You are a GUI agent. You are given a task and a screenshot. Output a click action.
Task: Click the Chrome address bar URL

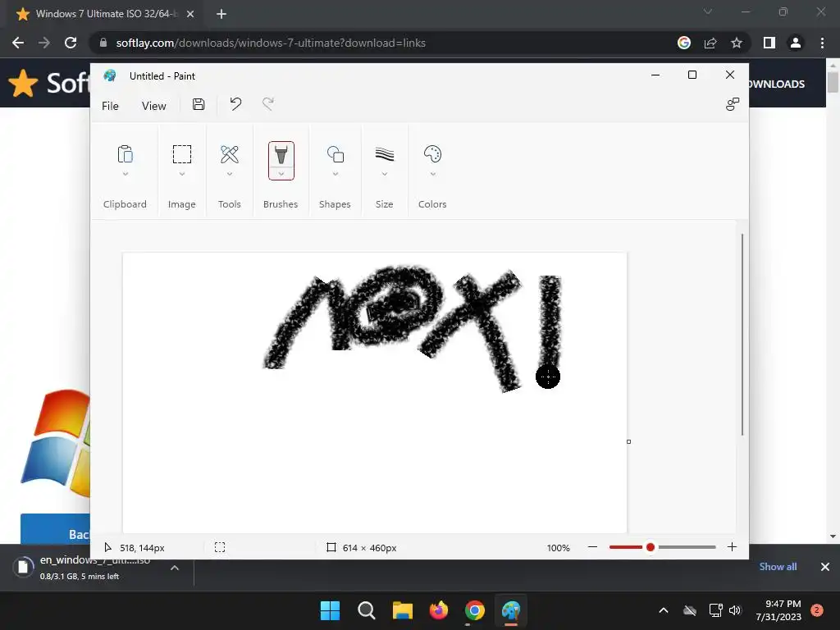pos(271,43)
